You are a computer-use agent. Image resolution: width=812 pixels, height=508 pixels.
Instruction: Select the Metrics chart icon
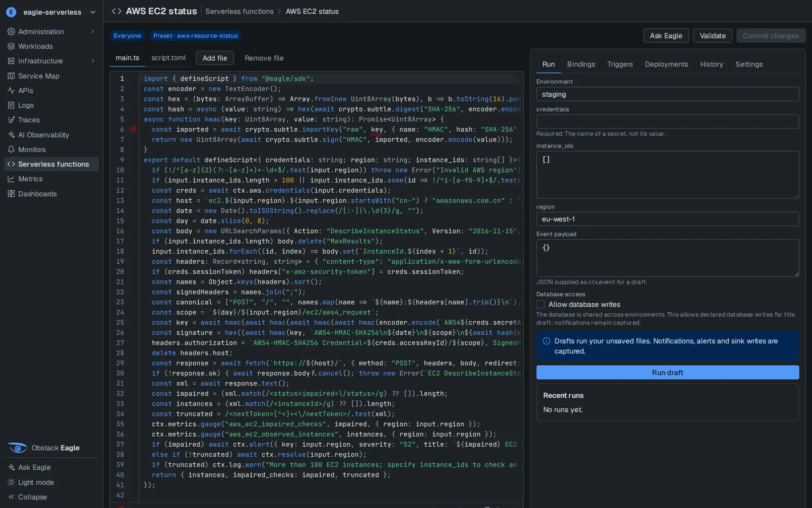[x=11, y=179]
